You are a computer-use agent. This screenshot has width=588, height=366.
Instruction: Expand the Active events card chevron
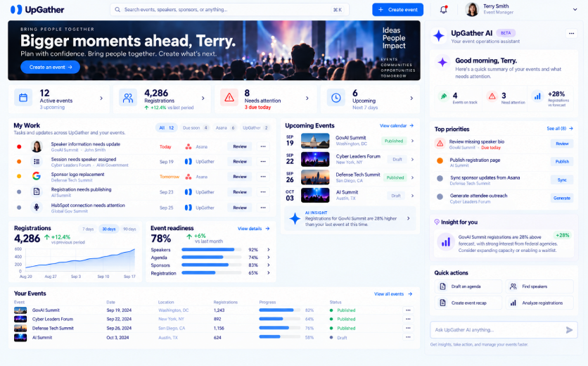pos(101,99)
